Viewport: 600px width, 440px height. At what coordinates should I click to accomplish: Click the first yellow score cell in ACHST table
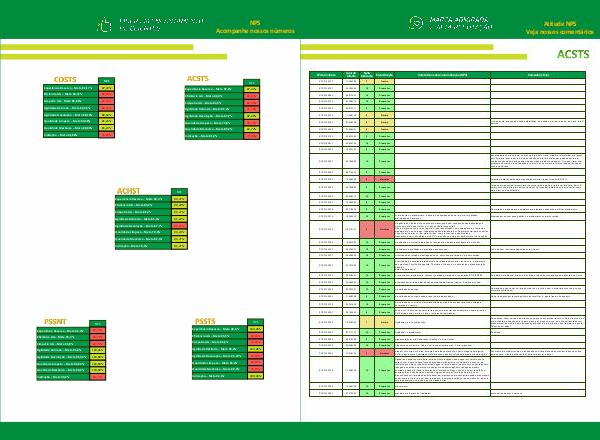(179, 199)
